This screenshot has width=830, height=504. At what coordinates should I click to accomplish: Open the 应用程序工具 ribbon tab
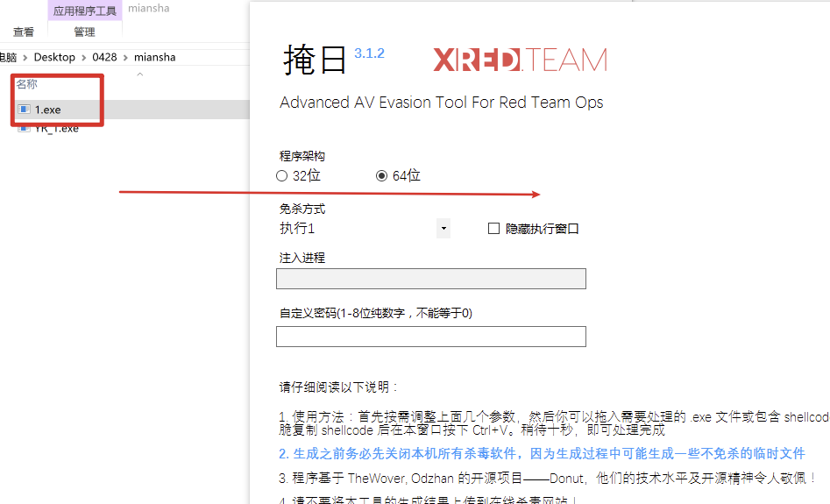(85, 11)
